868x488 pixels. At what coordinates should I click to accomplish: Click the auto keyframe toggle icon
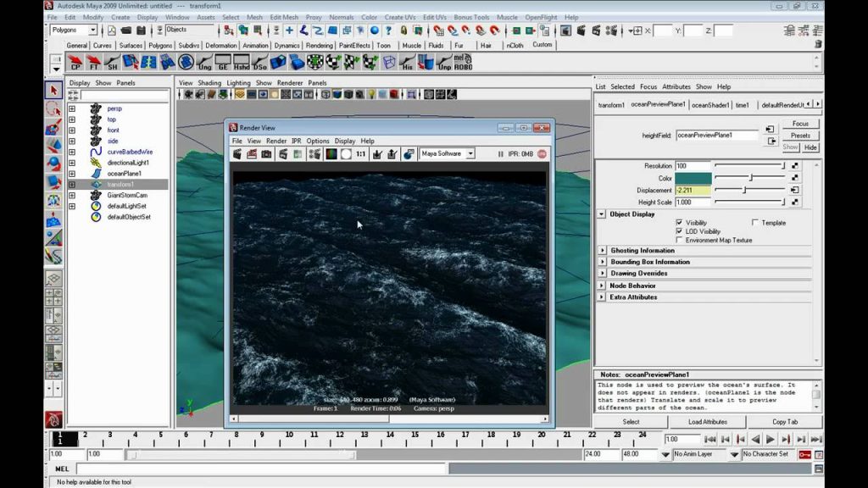pyautogui.click(x=805, y=454)
